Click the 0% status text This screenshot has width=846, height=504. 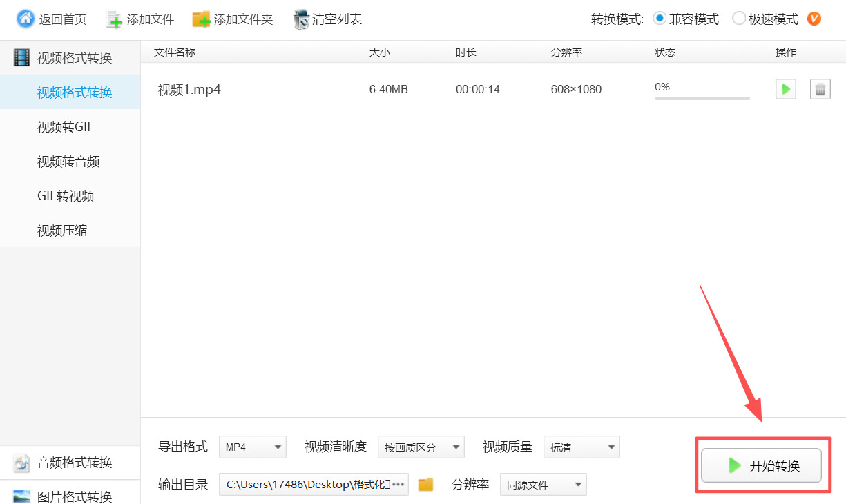point(662,87)
